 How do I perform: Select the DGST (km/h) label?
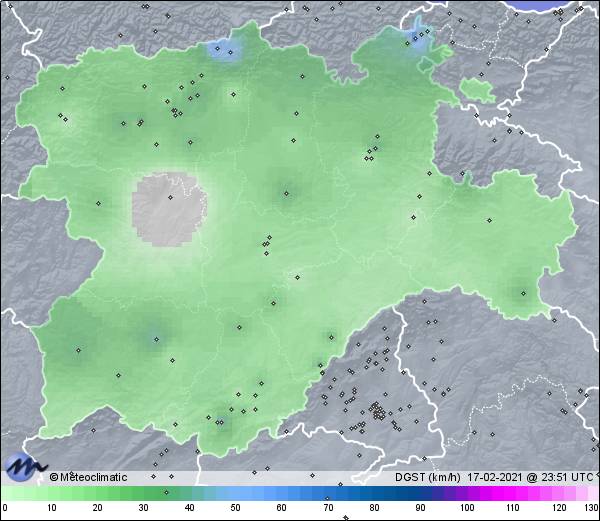click(x=427, y=477)
